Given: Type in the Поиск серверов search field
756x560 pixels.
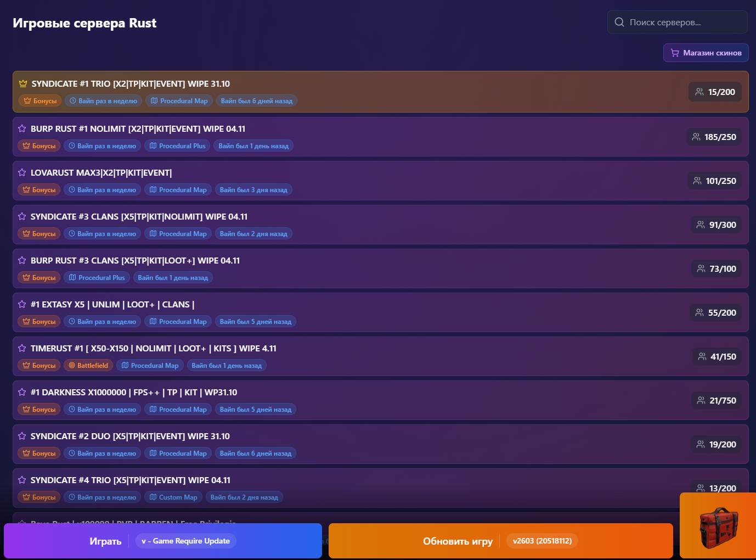Looking at the screenshot, I should (x=683, y=23).
